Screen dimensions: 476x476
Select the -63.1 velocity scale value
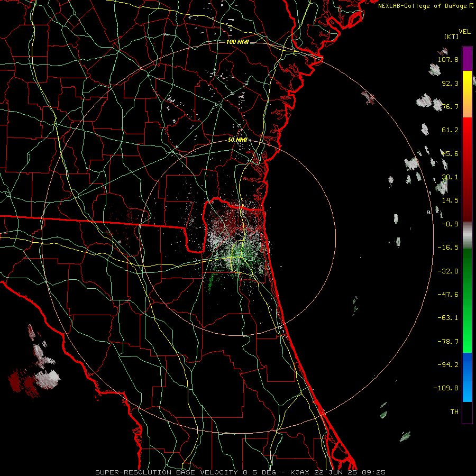coord(448,318)
